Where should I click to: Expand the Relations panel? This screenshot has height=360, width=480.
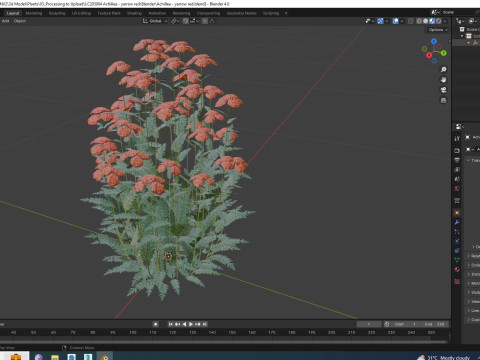coord(473,256)
